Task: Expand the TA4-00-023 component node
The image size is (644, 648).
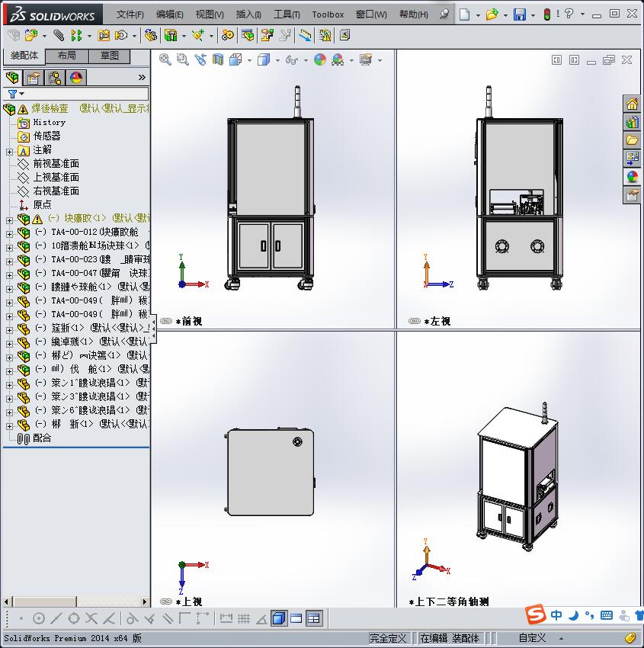Action: click(9, 261)
